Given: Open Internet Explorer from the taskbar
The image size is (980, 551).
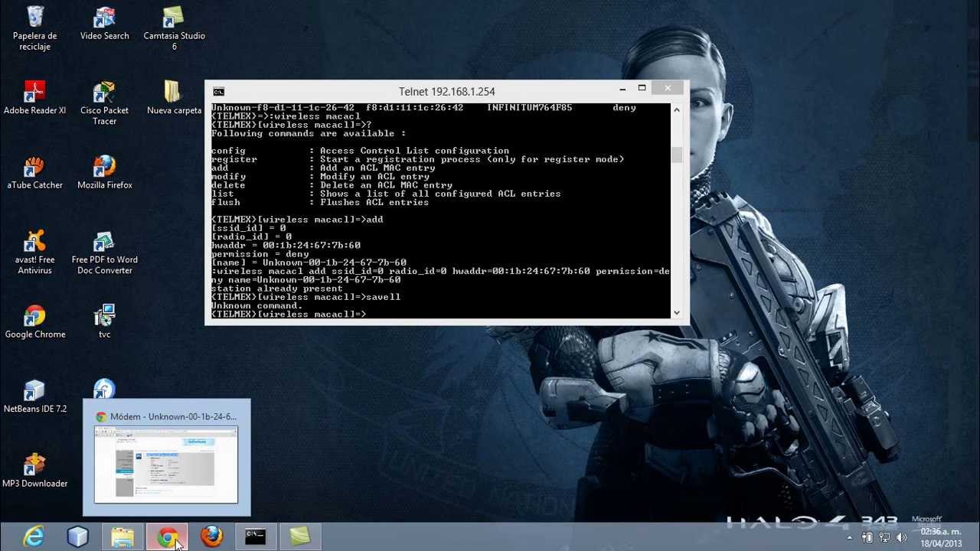Looking at the screenshot, I should 34,537.
